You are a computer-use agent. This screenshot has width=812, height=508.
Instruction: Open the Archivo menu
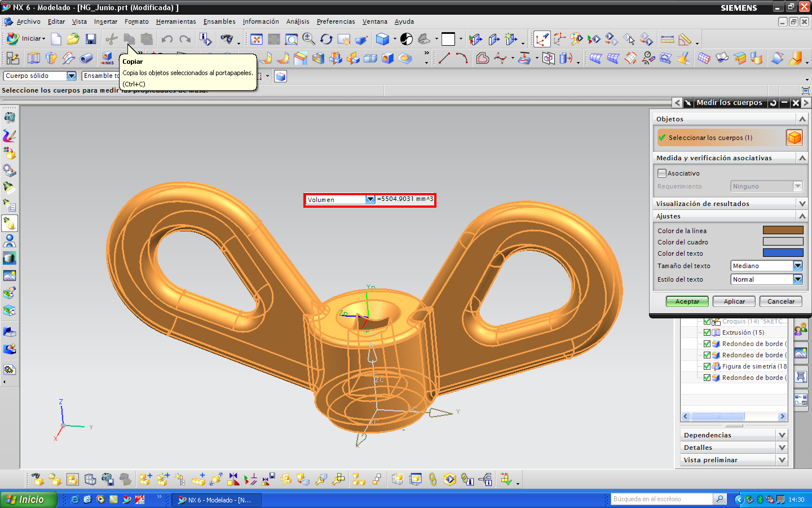[28, 21]
